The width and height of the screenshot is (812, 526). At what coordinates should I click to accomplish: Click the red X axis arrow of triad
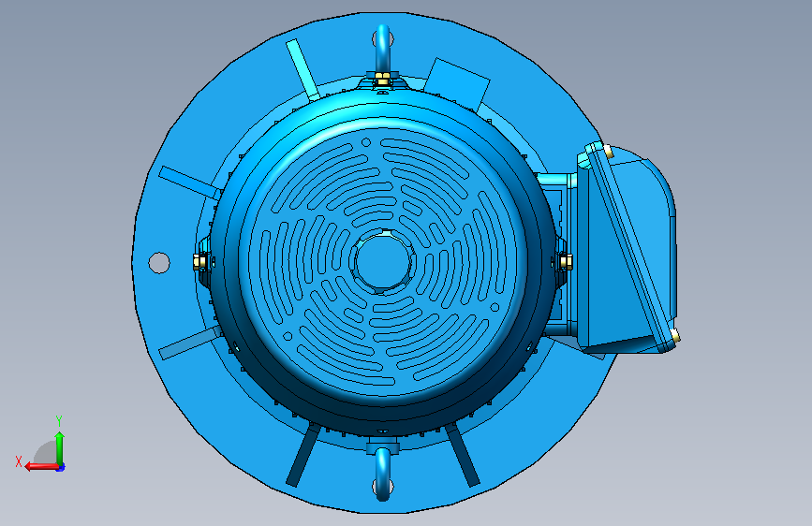tap(41, 466)
